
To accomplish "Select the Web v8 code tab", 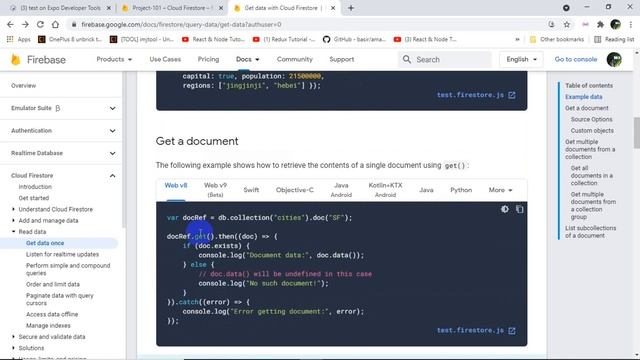I will pos(176,185).
